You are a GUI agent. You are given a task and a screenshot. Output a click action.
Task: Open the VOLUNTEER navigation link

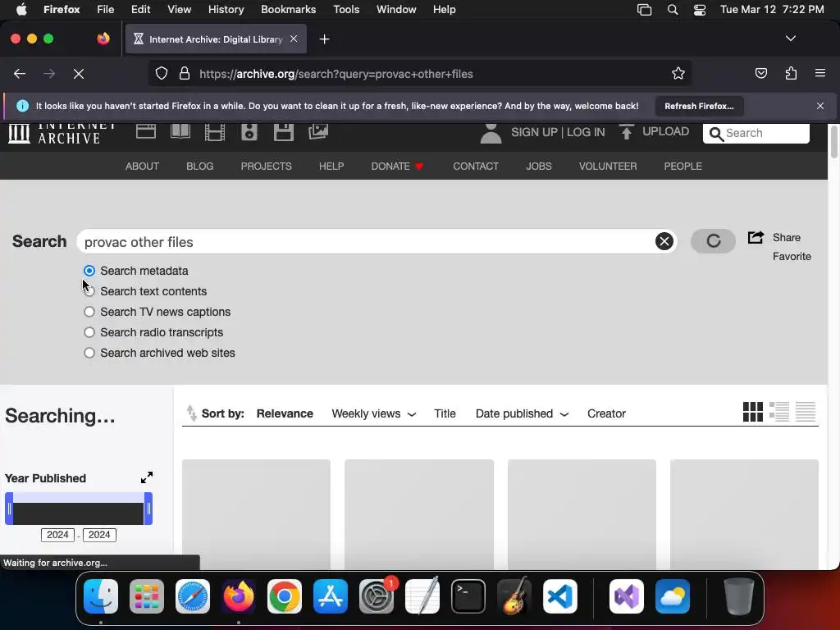[608, 166]
